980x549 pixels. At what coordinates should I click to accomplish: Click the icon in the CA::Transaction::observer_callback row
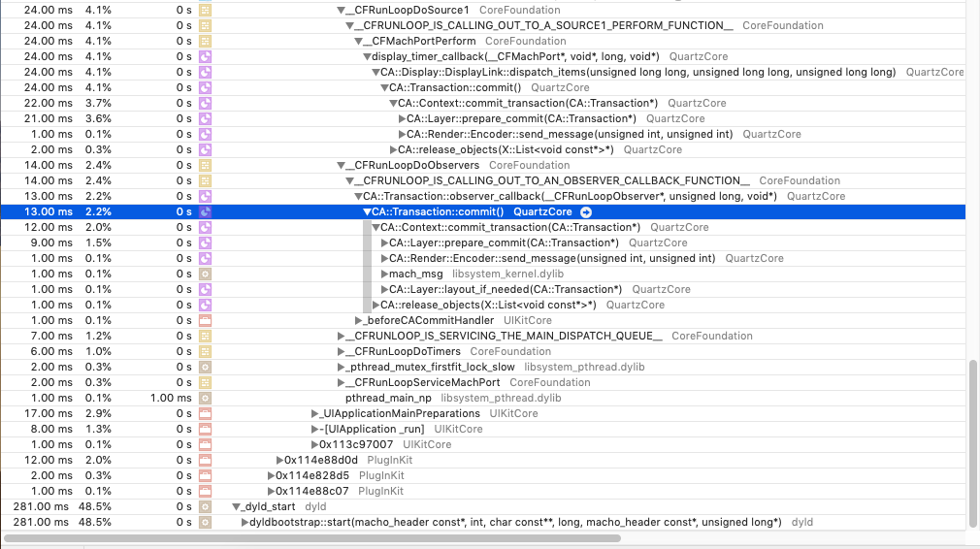click(x=205, y=197)
